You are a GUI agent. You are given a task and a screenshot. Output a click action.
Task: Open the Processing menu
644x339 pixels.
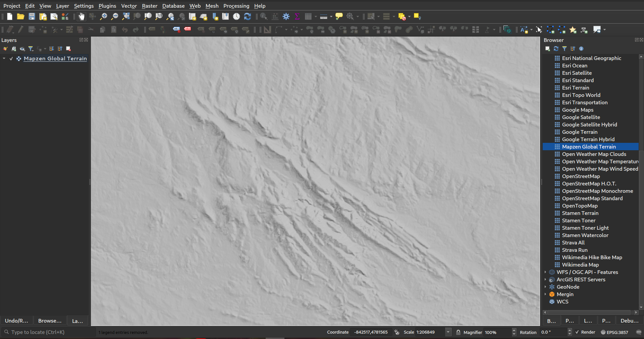236,6
